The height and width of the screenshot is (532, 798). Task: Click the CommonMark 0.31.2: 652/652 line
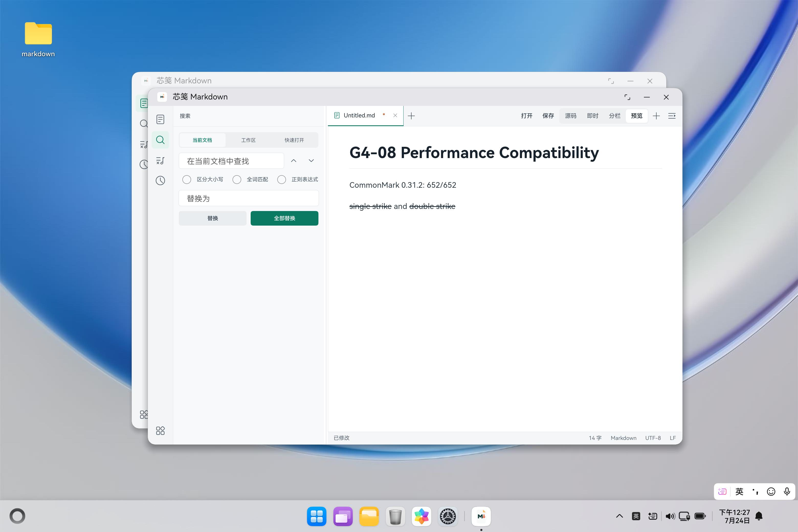[x=403, y=185]
